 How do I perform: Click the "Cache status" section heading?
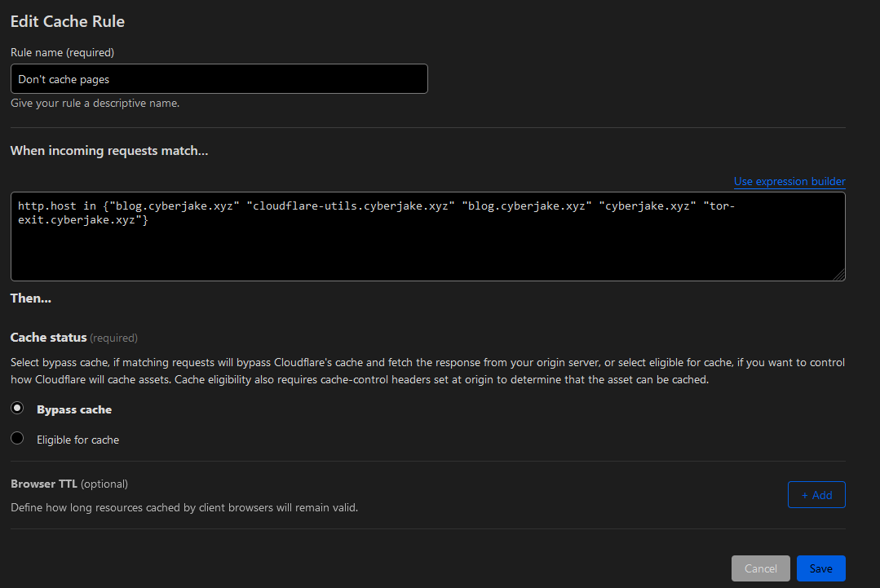click(x=48, y=337)
